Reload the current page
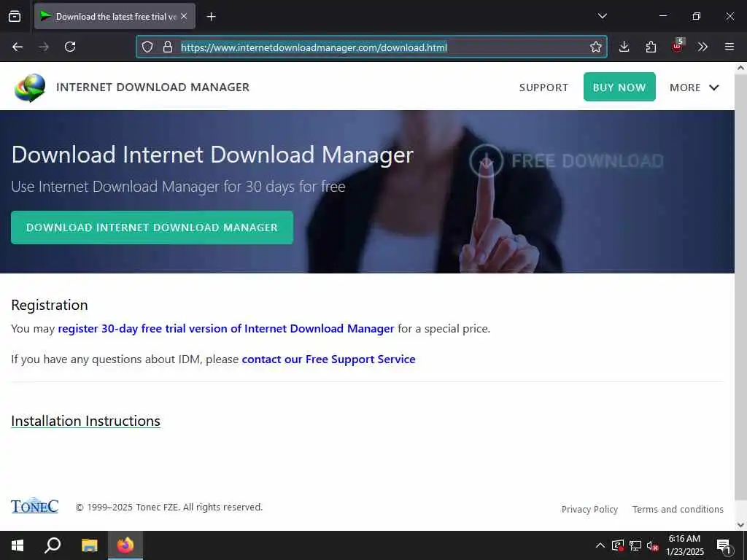Screen dimensions: 747x560 [70, 47]
